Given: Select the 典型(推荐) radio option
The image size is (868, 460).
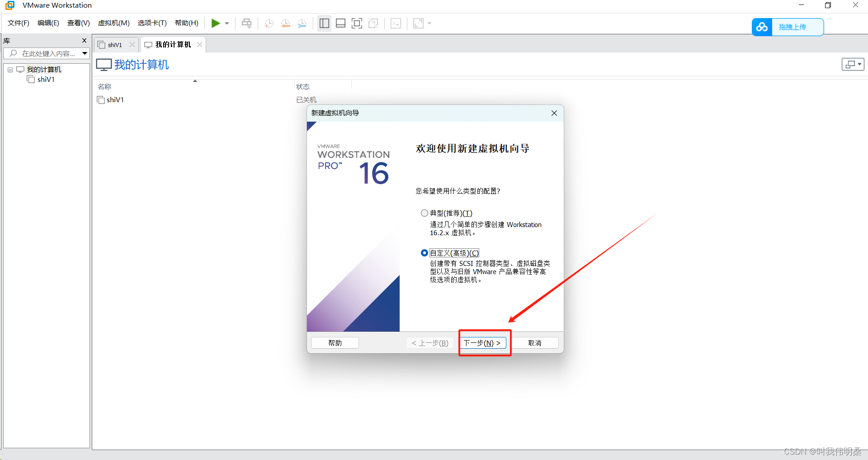Looking at the screenshot, I should [425, 213].
